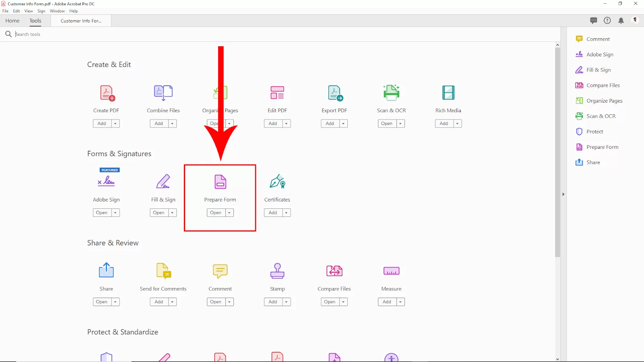This screenshot has width=644, height=362.
Task: Open Comment shortcut in right sidebar
Action: click(593, 39)
